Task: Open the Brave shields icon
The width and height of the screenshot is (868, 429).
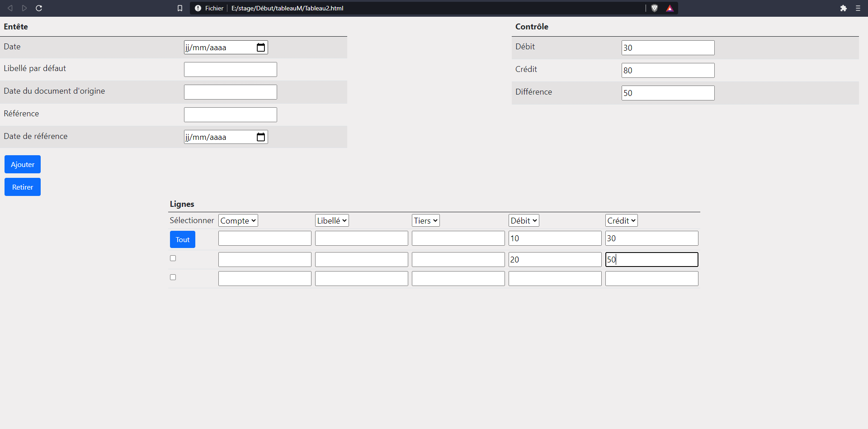Action: 654,8
